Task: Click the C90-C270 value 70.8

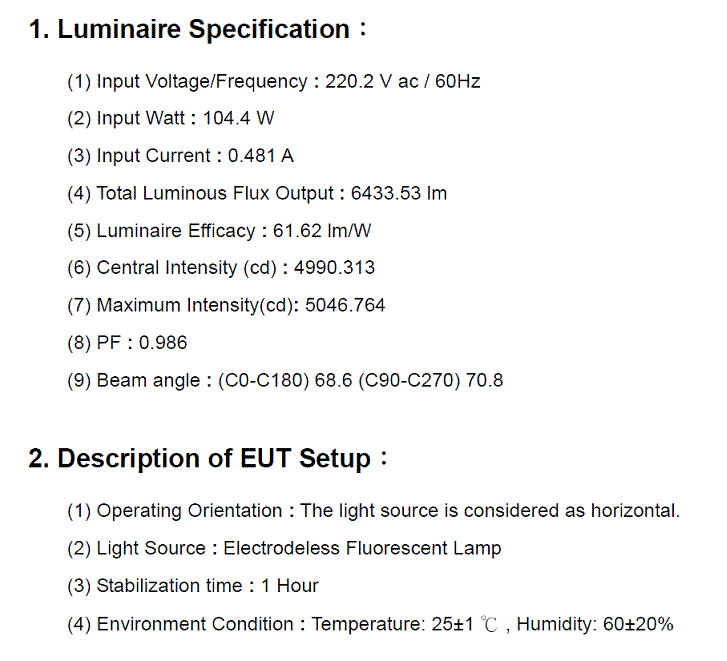Action: point(485,380)
